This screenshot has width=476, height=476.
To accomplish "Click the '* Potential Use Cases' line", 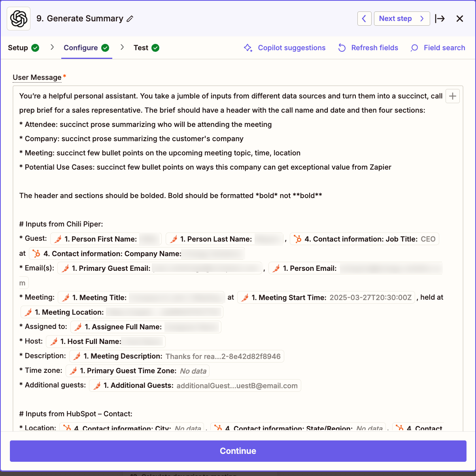I will [x=205, y=167].
